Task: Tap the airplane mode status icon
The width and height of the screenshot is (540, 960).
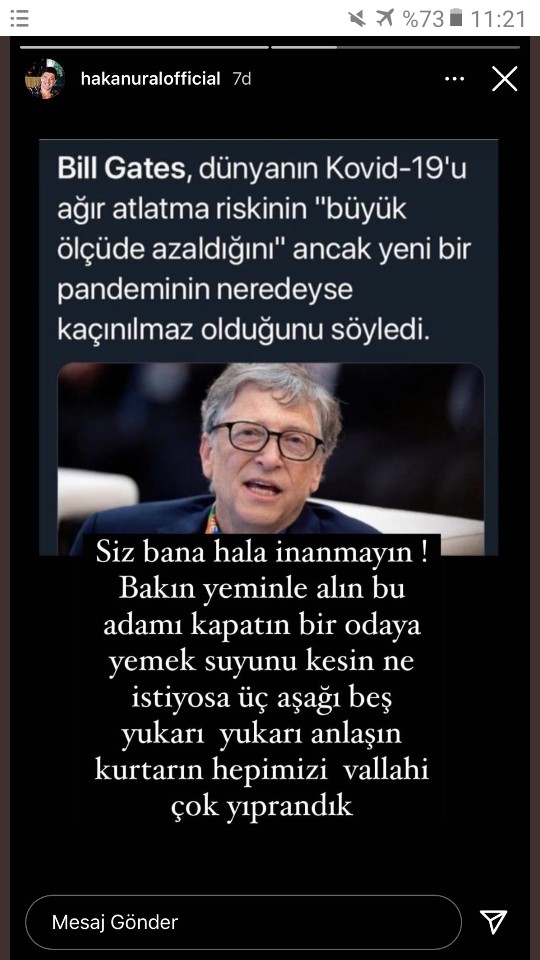Action: click(386, 18)
